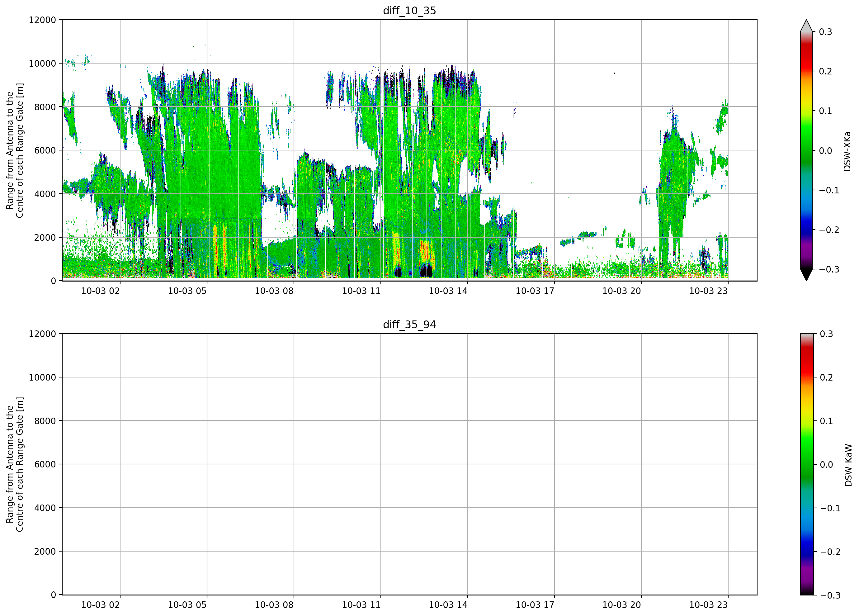This screenshot has height=616, width=859.
Task: Click the 10000 y-tick on diff_35_94 plot
Action: (x=42, y=377)
